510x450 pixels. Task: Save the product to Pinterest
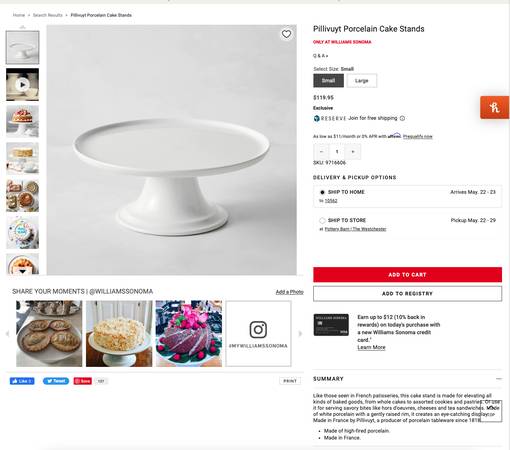(x=83, y=381)
